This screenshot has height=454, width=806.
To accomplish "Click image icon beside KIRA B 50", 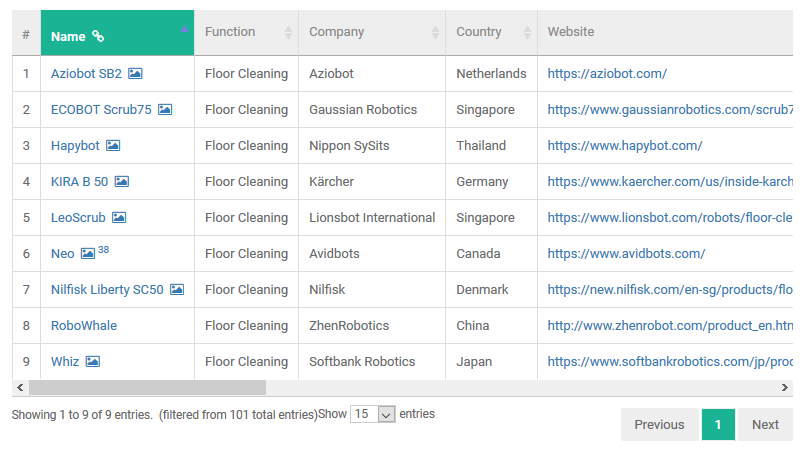I will pyautogui.click(x=122, y=181).
